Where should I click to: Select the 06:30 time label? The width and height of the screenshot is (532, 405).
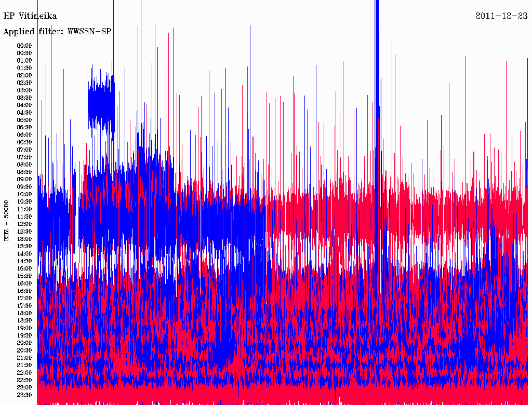point(24,142)
